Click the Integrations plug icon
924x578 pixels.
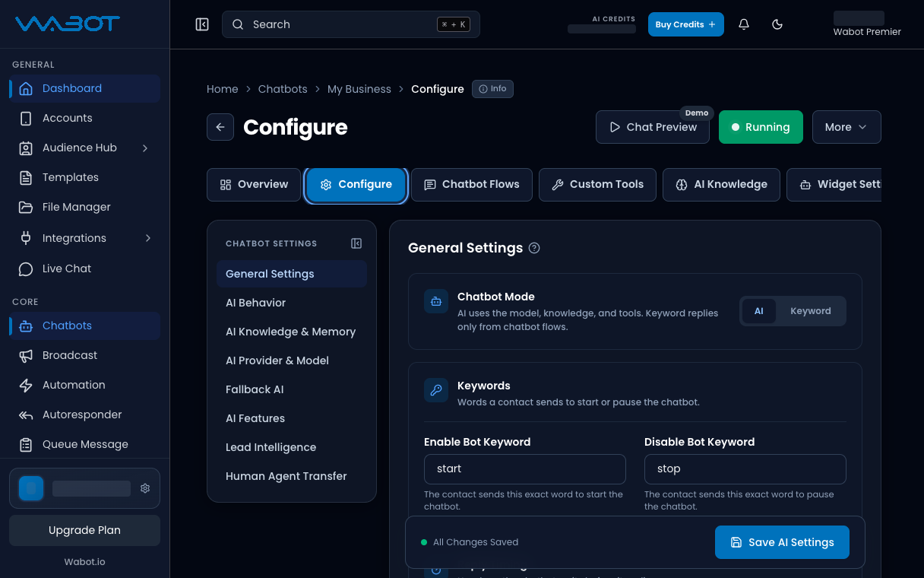26,238
